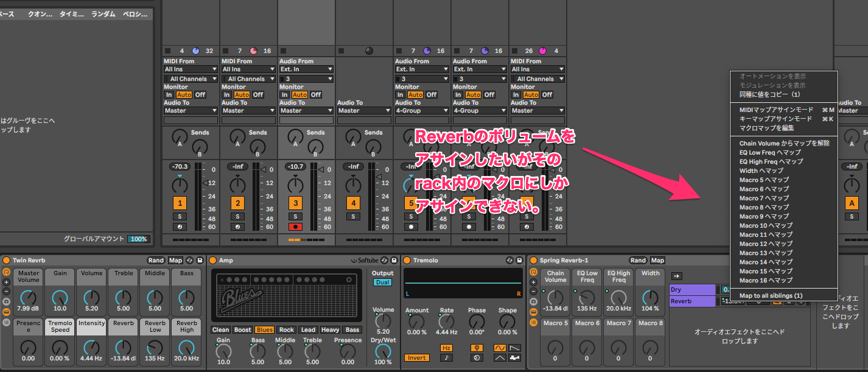The width and height of the screenshot is (868, 372).
Task: Select 'Macro 5 へマップ' in context menu
Action: [764, 180]
